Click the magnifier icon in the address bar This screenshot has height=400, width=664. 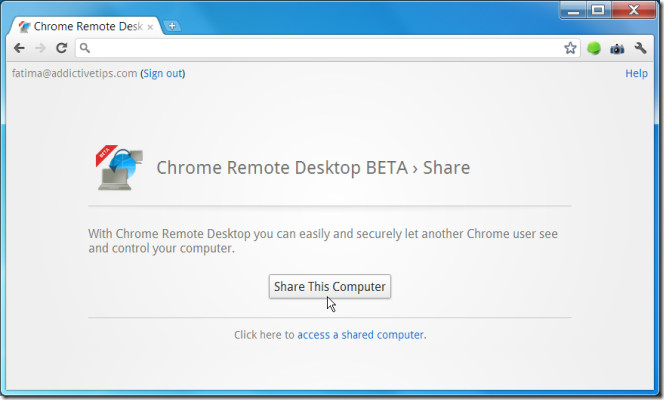86,47
